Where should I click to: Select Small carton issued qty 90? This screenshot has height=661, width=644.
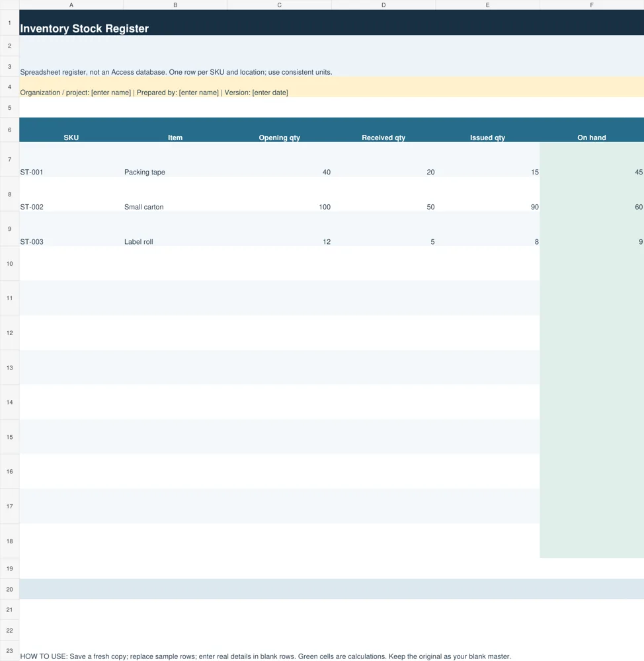[x=487, y=194]
